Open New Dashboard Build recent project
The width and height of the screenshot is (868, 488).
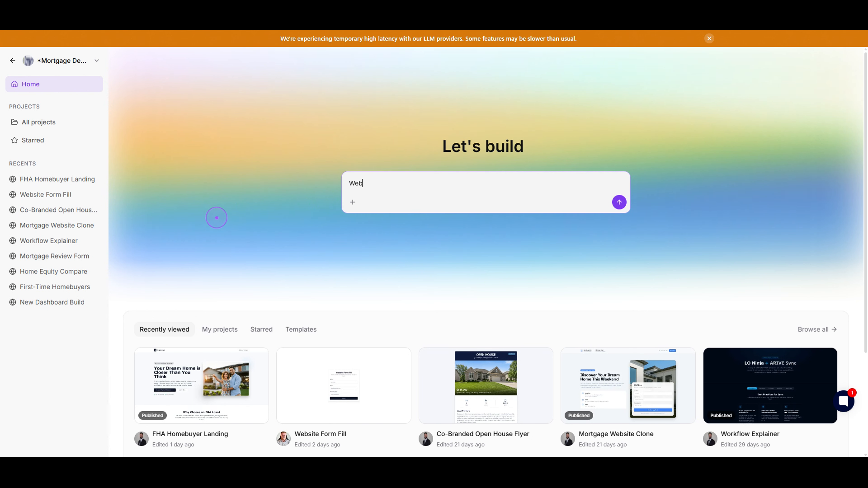54,302
